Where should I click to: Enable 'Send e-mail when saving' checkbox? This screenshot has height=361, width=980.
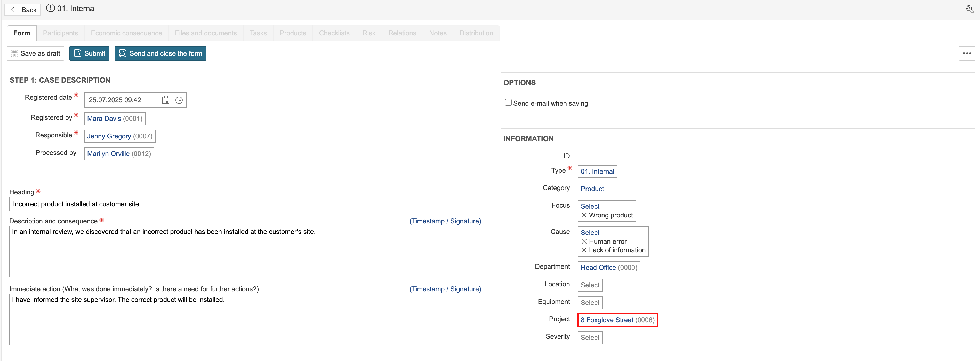[x=508, y=103]
